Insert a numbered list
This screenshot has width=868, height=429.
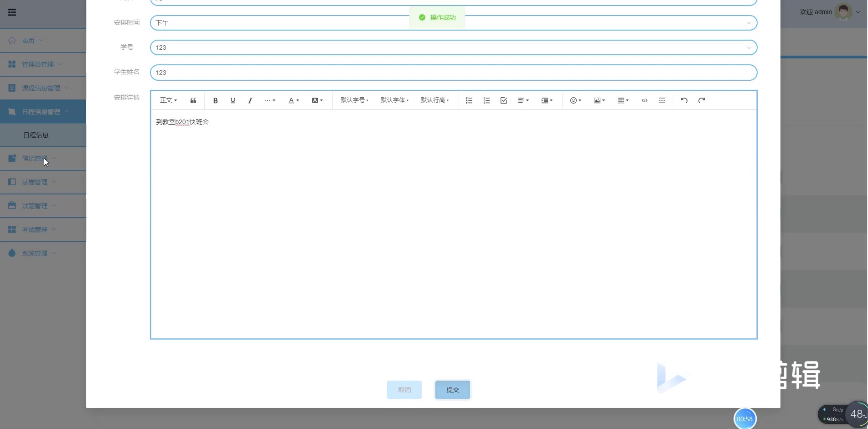(x=486, y=100)
